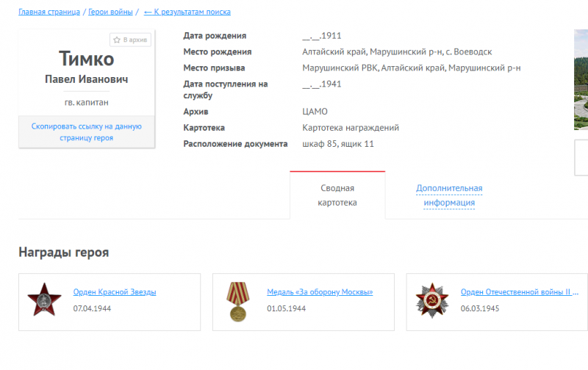Click the Order of the Red Star medal image
This screenshot has height=370, width=588.
point(44,300)
